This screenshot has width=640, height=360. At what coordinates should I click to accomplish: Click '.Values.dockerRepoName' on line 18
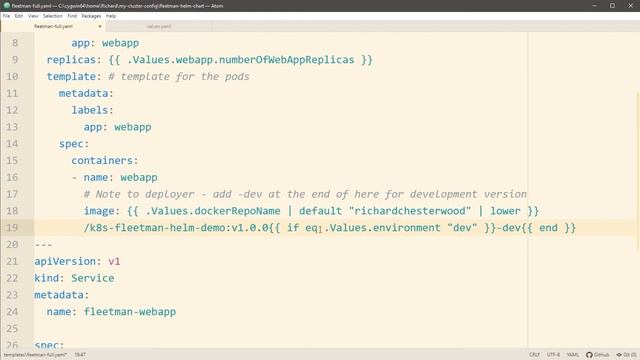coord(213,211)
